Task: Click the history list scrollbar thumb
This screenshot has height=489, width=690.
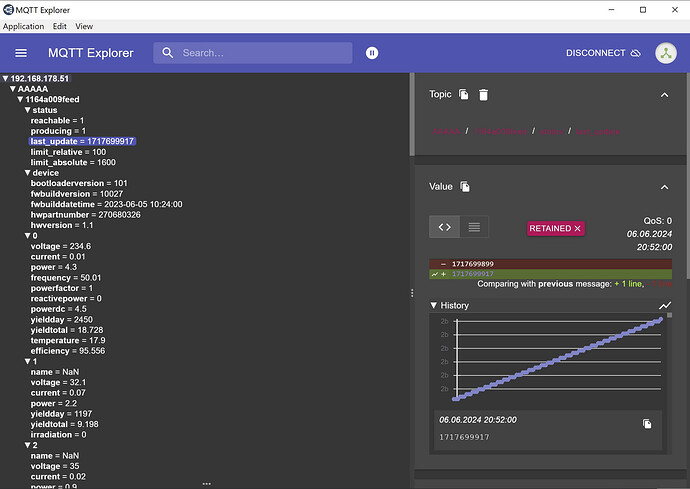Action: [x=669, y=315]
